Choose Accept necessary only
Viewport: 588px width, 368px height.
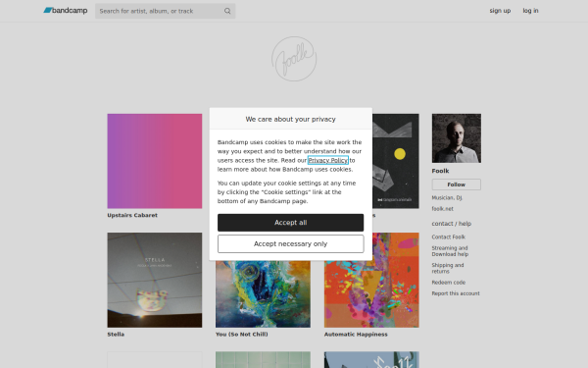(291, 243)
